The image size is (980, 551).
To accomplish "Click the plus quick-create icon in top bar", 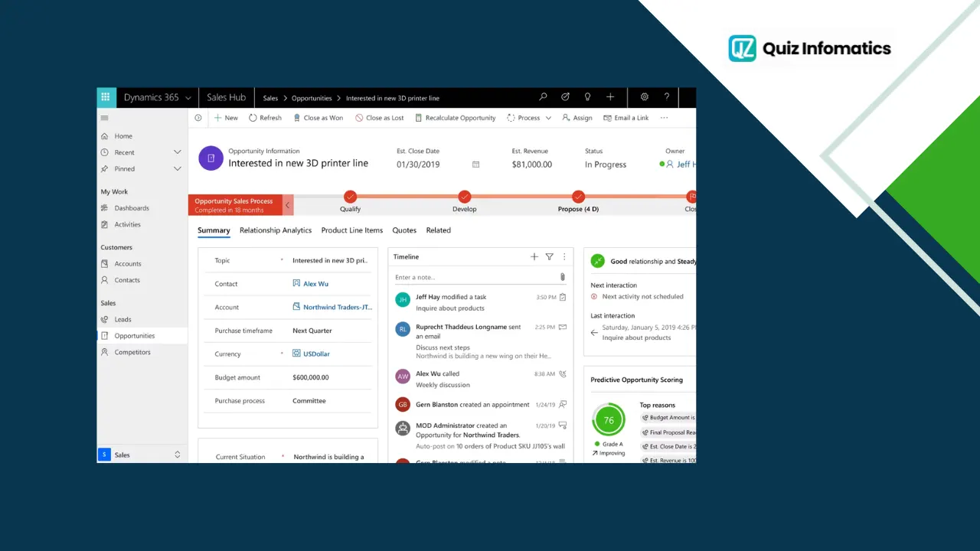I will point(610,97).
